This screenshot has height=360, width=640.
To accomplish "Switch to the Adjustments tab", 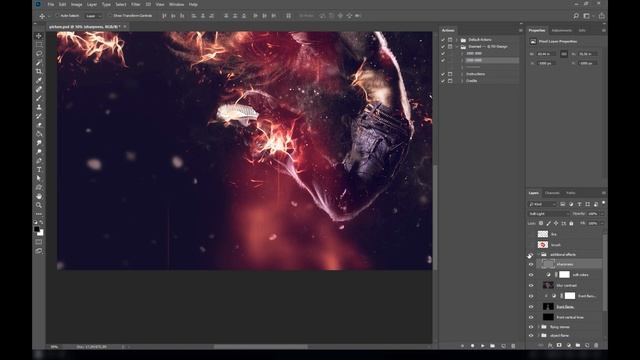I will 562,30.
